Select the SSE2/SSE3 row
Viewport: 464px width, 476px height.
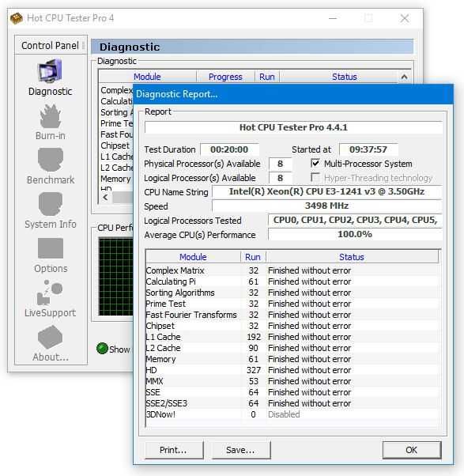[x=292, y=403]
